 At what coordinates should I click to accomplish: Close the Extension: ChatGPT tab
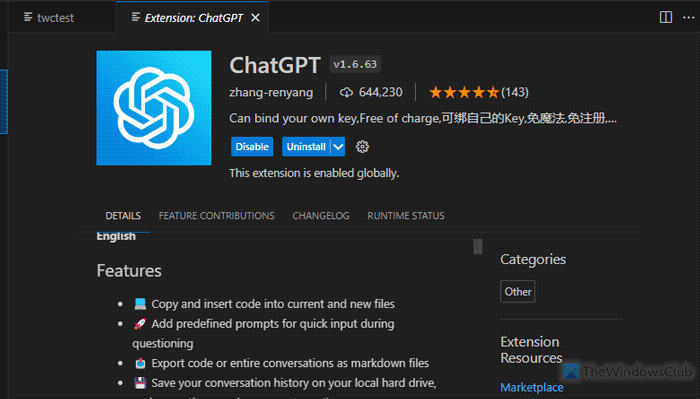255,18
